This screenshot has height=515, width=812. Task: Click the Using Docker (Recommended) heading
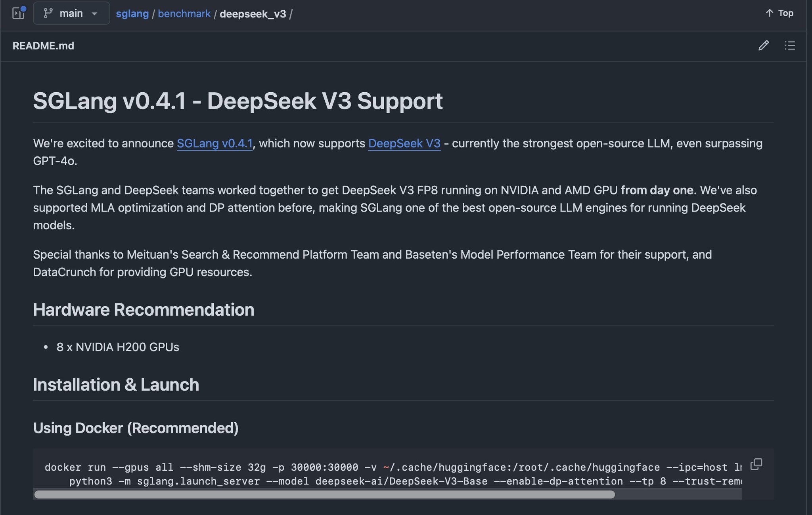pos(136,428)
